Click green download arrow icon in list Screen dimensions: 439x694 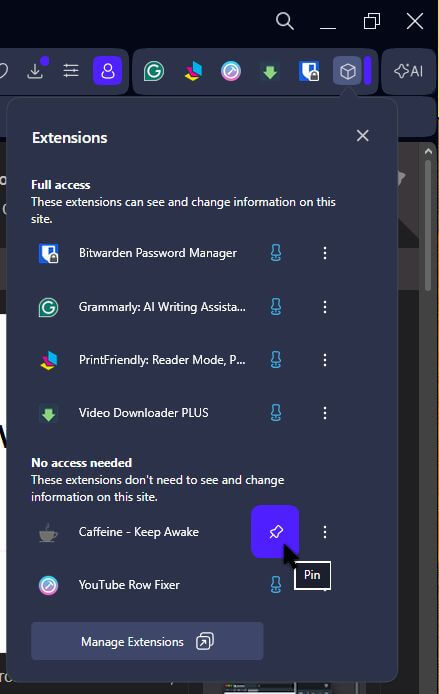(48, 414)
